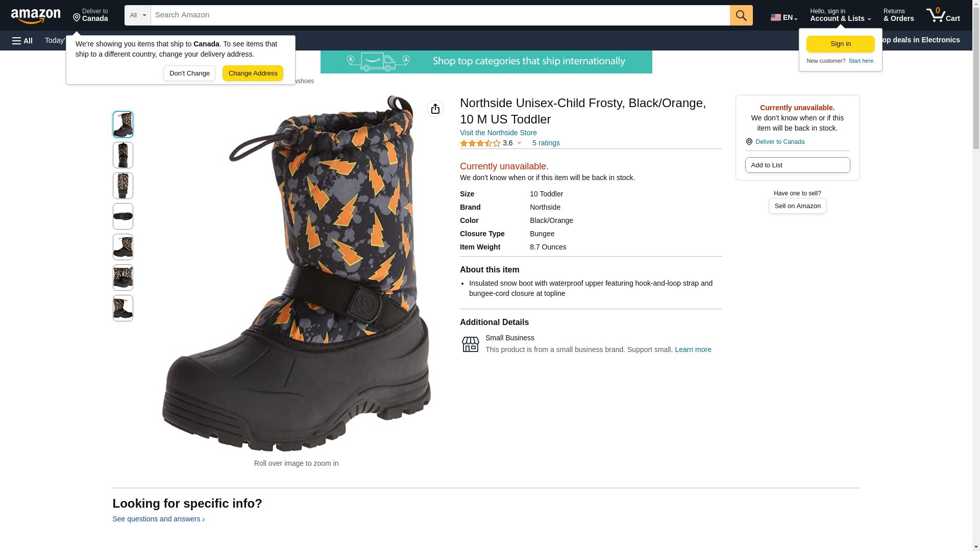This screenshot has height=551, width=980.
Task: Click the Don't Change button
Action: (x=189, y=73)
